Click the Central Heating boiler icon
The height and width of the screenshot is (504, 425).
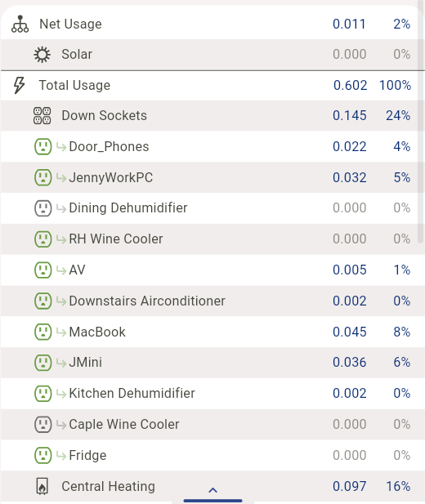42,486
